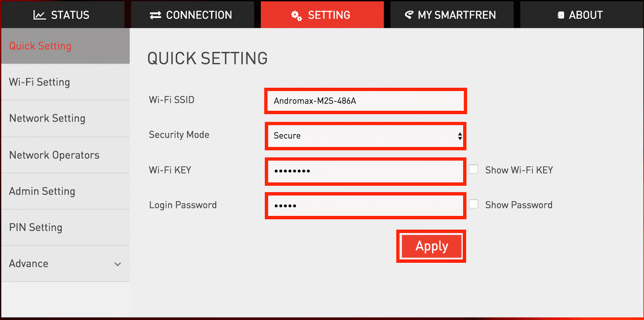
Task: Open the ABOUT tab
Action: (581, 15)
